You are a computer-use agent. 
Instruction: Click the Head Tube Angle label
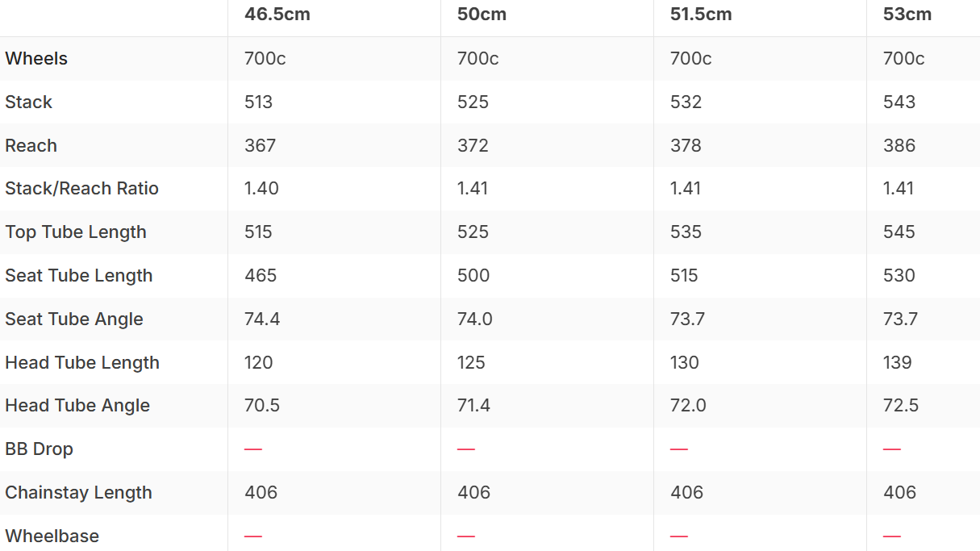[x=77, y=406]
